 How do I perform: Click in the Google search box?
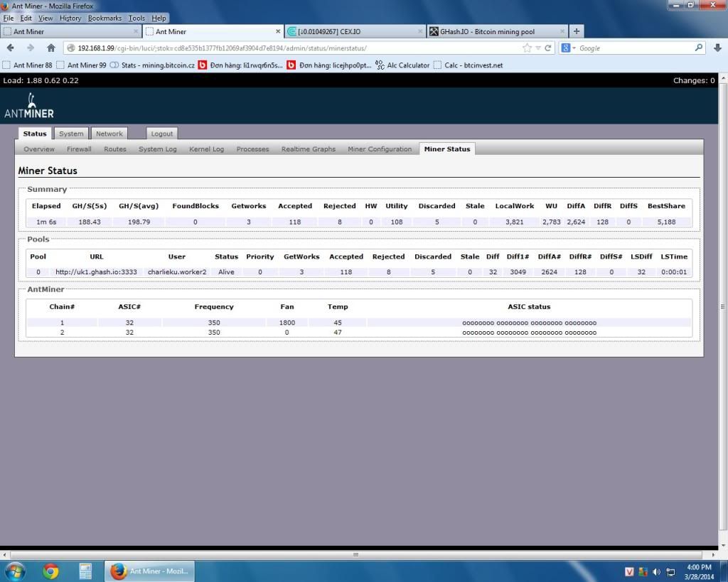633,48
